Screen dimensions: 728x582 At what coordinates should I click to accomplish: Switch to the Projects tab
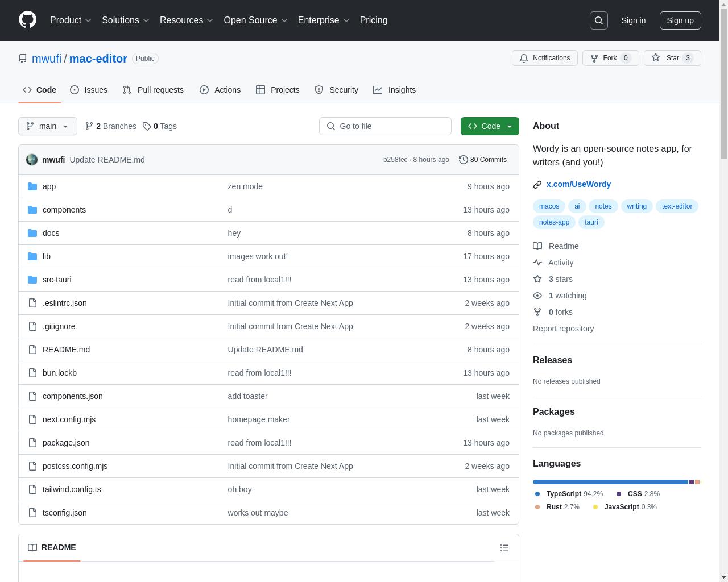point(278,90)
